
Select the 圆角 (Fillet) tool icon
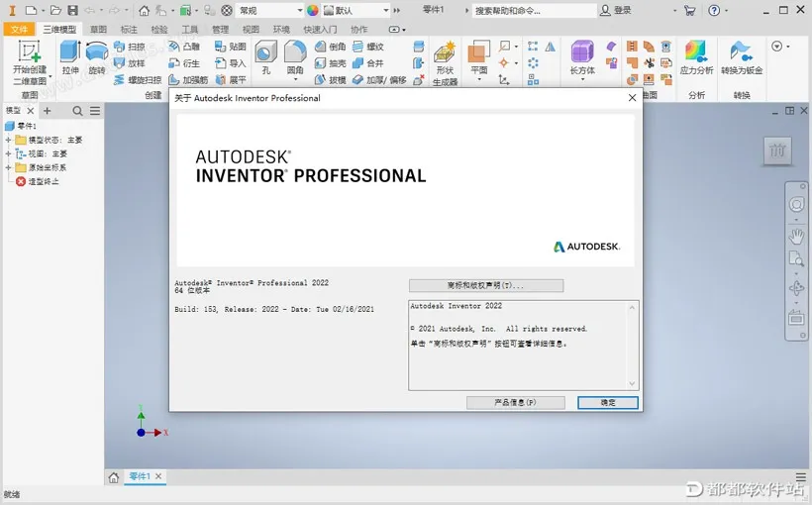[295, 52]
